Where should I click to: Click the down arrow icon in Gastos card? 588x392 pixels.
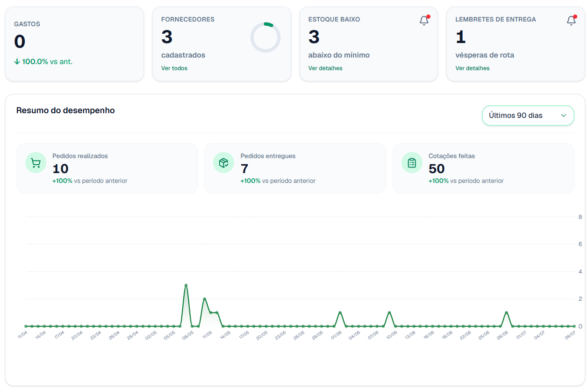(17, 62)
